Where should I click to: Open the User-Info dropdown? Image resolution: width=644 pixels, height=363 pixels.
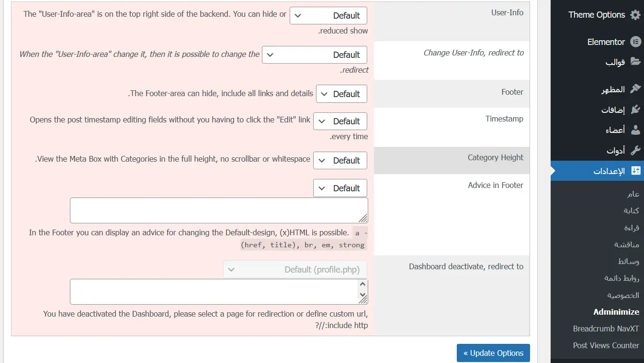[328, 16]
